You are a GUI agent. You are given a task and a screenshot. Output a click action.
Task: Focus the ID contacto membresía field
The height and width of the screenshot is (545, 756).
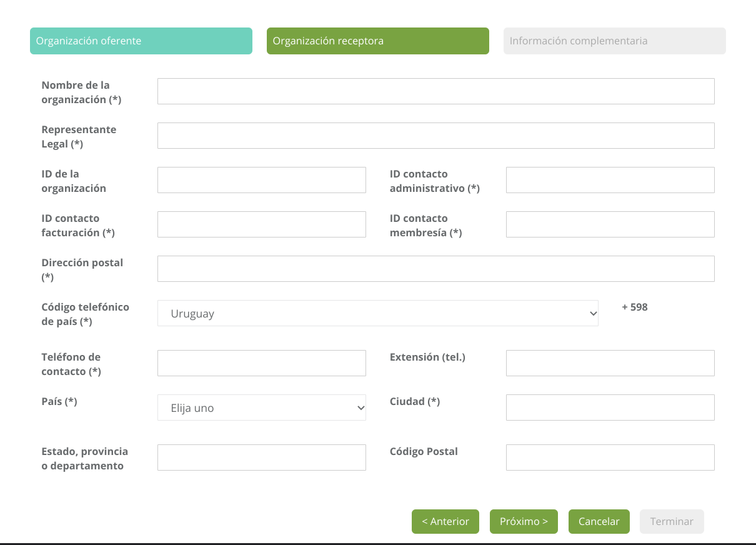pos(610,224)
